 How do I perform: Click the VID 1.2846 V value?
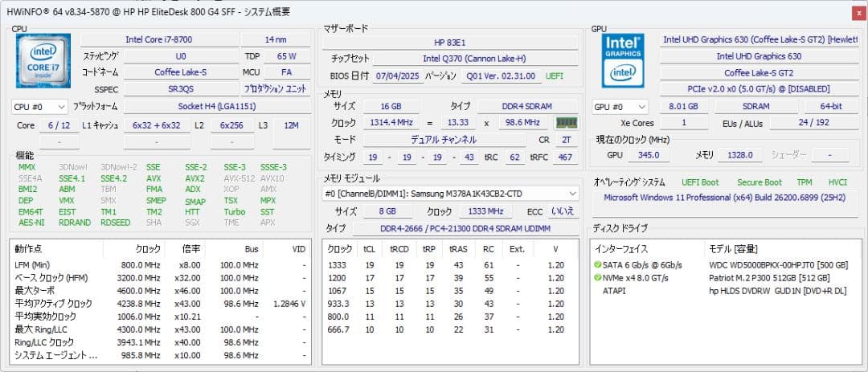pyautogui.click(x=289, y=304)
